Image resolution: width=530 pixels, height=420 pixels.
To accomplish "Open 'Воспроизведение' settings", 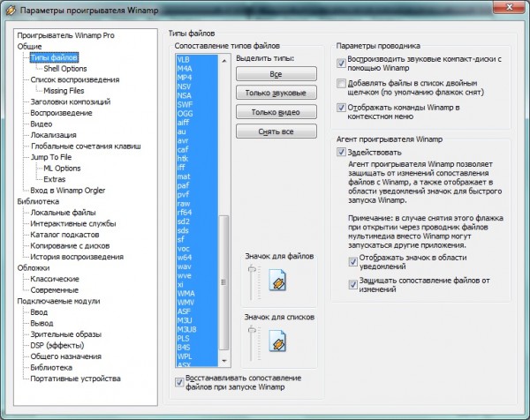I will coord(61,113).
